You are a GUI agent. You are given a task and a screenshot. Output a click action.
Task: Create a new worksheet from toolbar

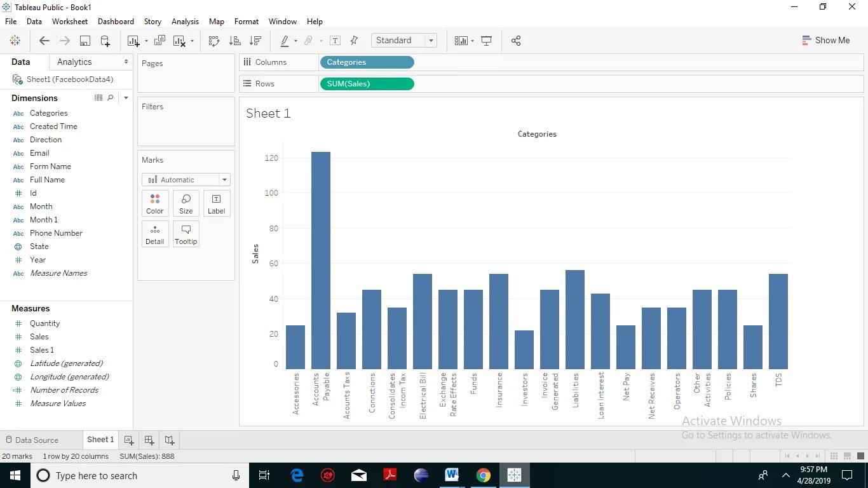pos(133,41)
